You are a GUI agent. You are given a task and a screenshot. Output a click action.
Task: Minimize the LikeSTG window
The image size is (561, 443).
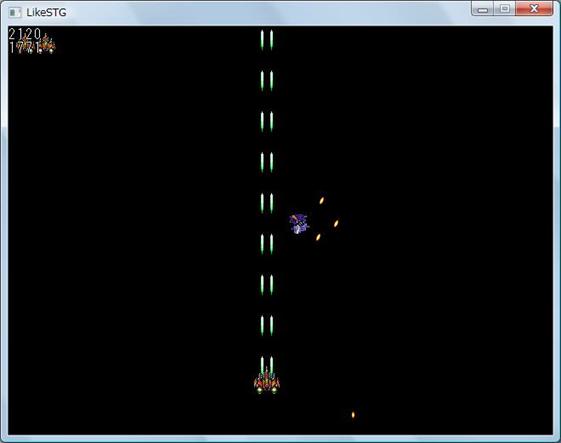click(483, 9)
